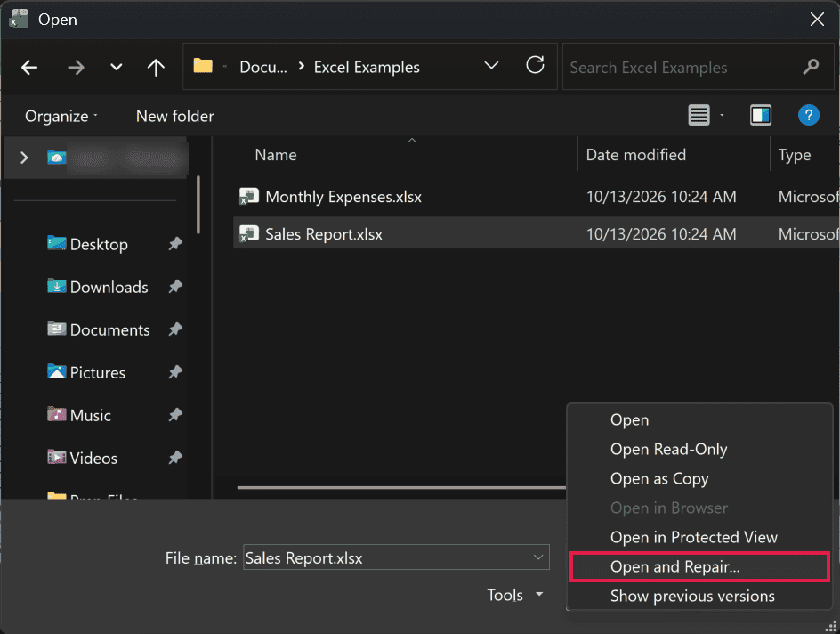840x634 pixels.
Task: Click the search magnifier icon
Action: (x=811, y=67)
